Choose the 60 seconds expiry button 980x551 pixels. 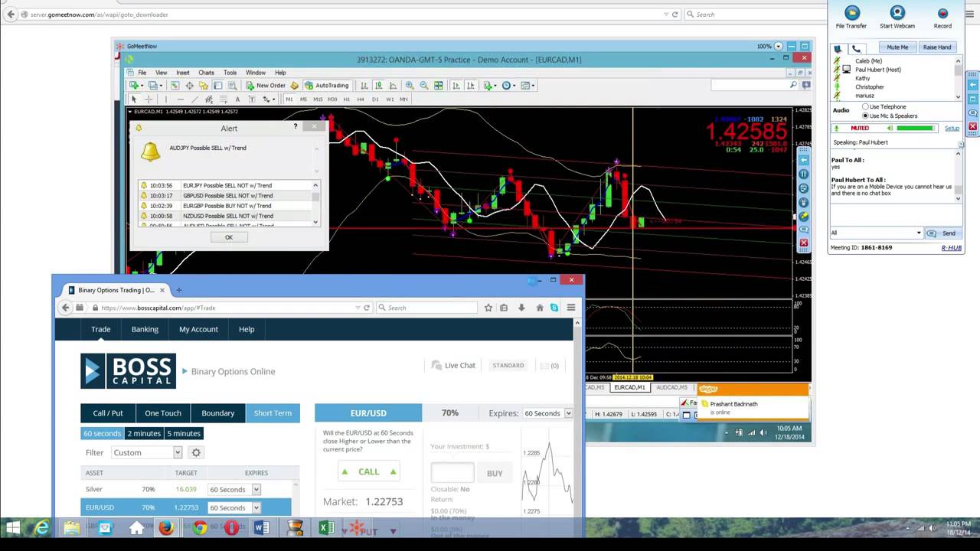tap(102, 433)
